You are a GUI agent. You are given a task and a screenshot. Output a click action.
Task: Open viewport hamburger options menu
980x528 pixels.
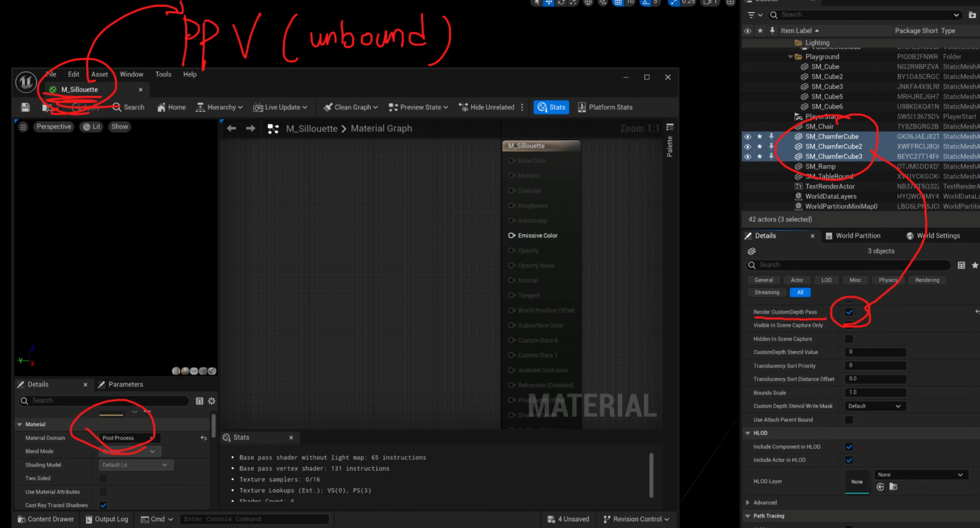pyautogui.click(x=23, y=127)
